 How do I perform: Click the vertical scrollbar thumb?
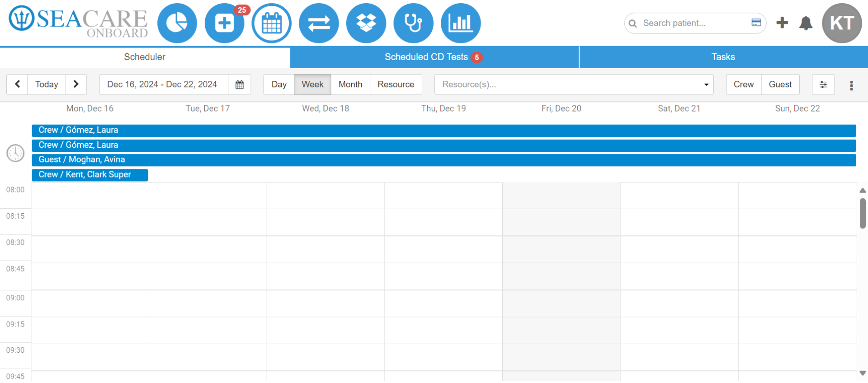point(863,213)
